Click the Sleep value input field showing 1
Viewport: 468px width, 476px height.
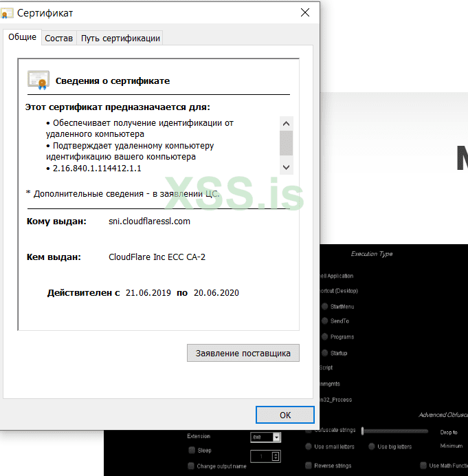(x=261, y=456)
